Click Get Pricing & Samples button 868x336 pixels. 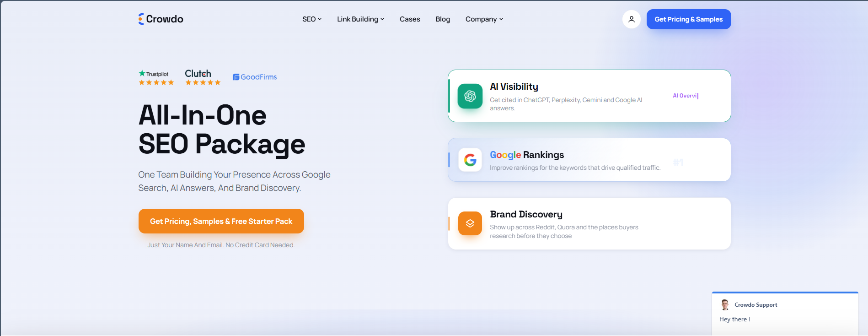[688, 19]
